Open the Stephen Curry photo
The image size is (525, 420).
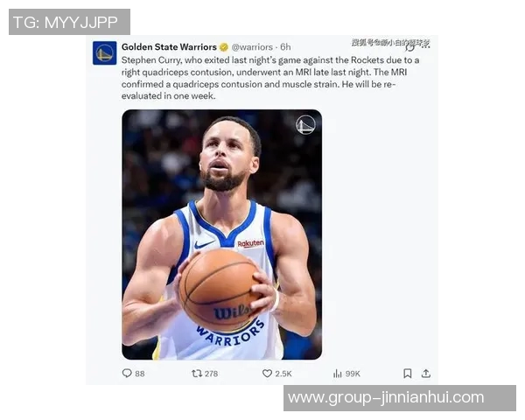point(222,234)
